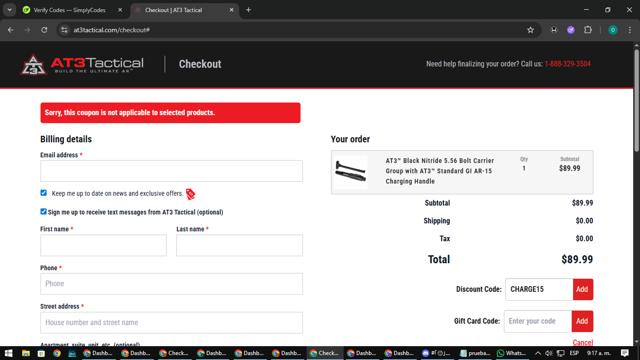Open the network icon in system tray
Screen dimensions: 640x360
coord(561,353)
